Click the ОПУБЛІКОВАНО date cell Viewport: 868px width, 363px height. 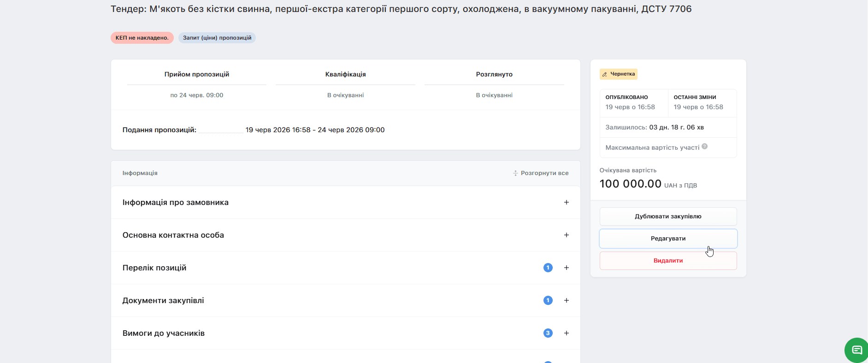pyautogui.click(x=634, y=103)
